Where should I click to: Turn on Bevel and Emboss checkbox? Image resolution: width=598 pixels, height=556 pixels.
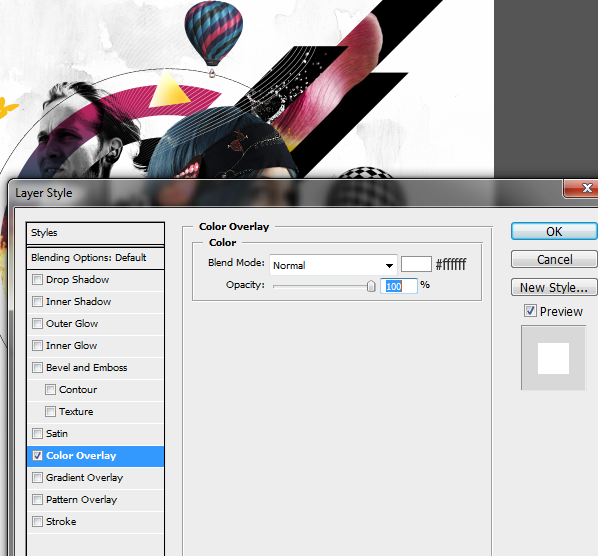pyautogui.click(x=37, y=368)
